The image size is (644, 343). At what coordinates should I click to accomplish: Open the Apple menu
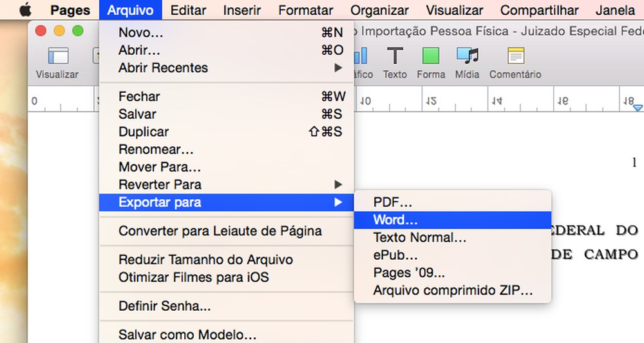(25, 10)
